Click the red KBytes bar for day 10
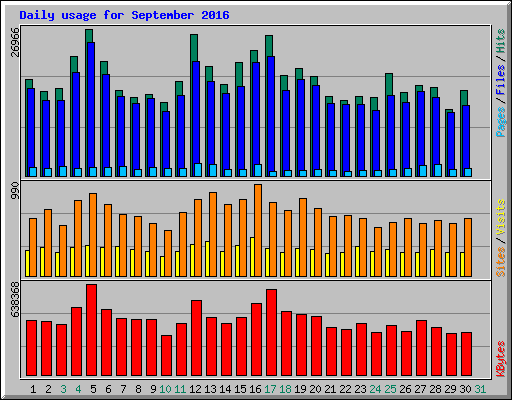 [x=166, y=356]
